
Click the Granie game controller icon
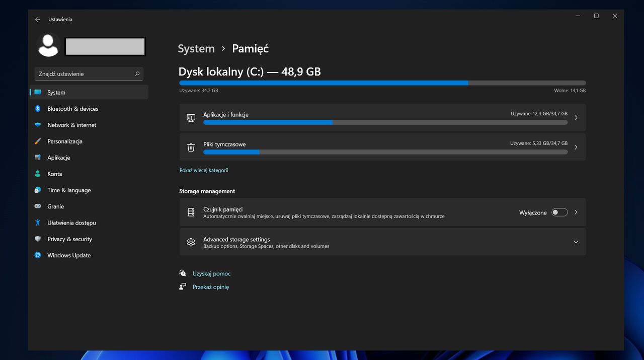click(x=38, y=206)
